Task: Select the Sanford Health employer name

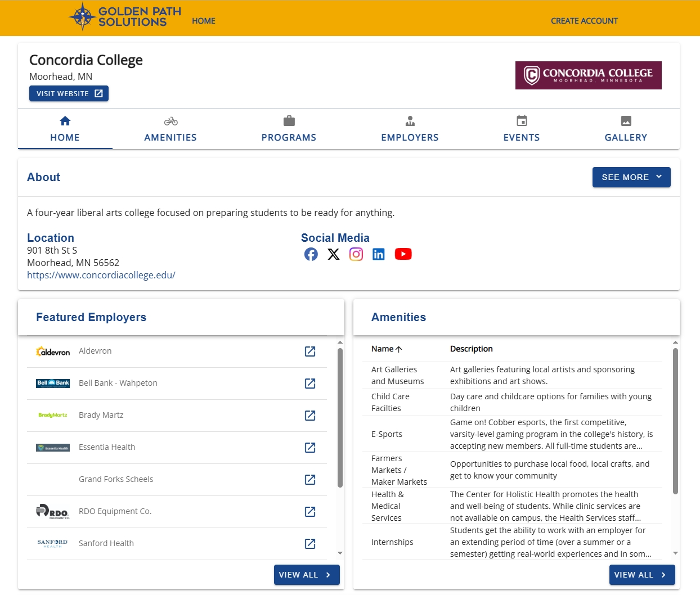Action: (x=106, y=543)
